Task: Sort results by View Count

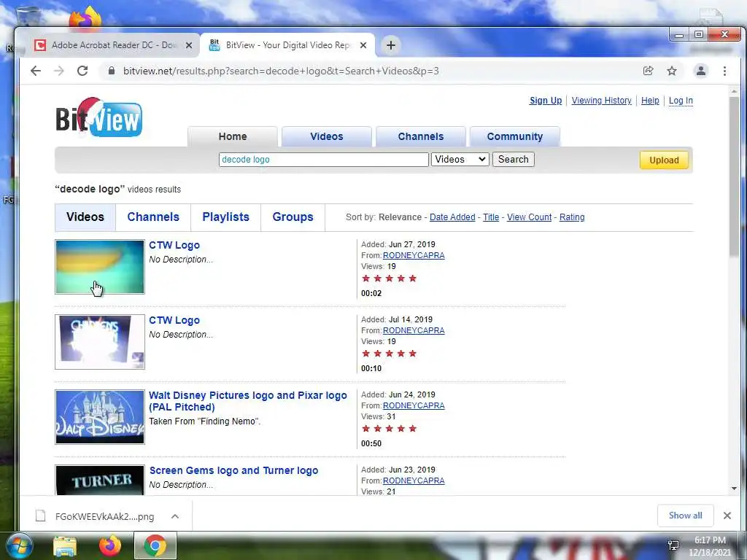Action: 529,217
